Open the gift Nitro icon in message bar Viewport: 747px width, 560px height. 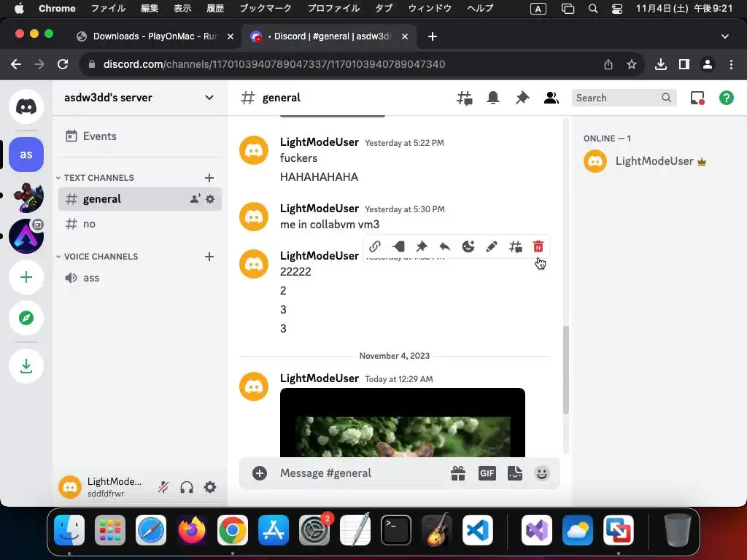coord(458,472)
